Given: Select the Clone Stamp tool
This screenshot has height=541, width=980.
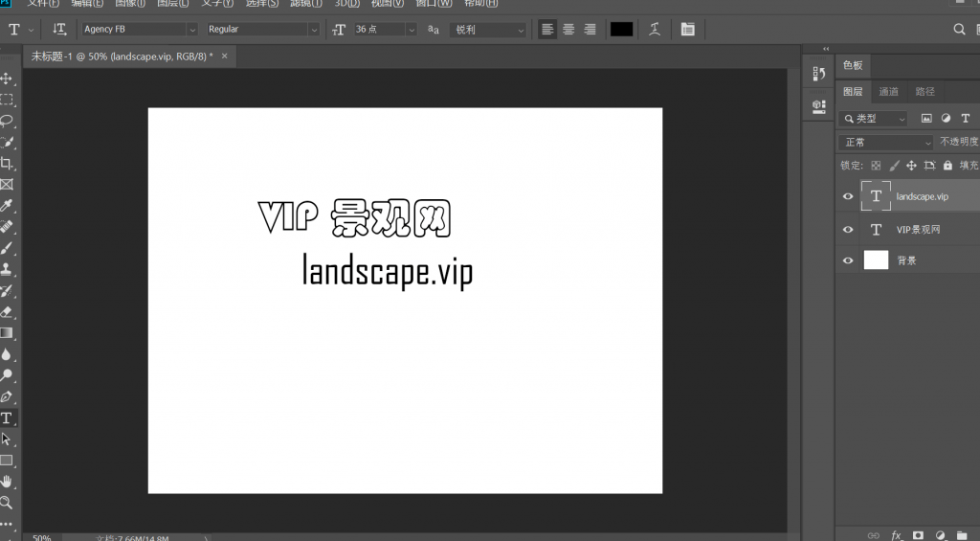Looking at the screenshot, I should [7, 270].
